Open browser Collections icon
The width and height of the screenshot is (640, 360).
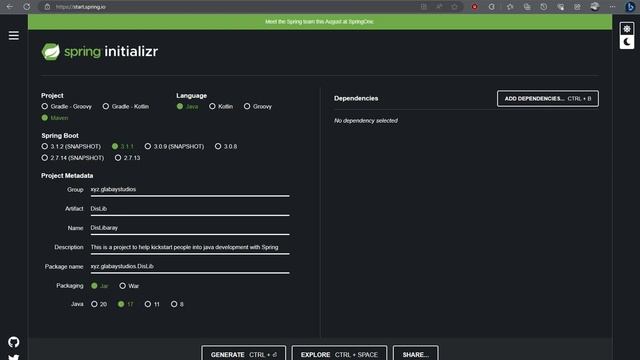click(x=527, y=7)
